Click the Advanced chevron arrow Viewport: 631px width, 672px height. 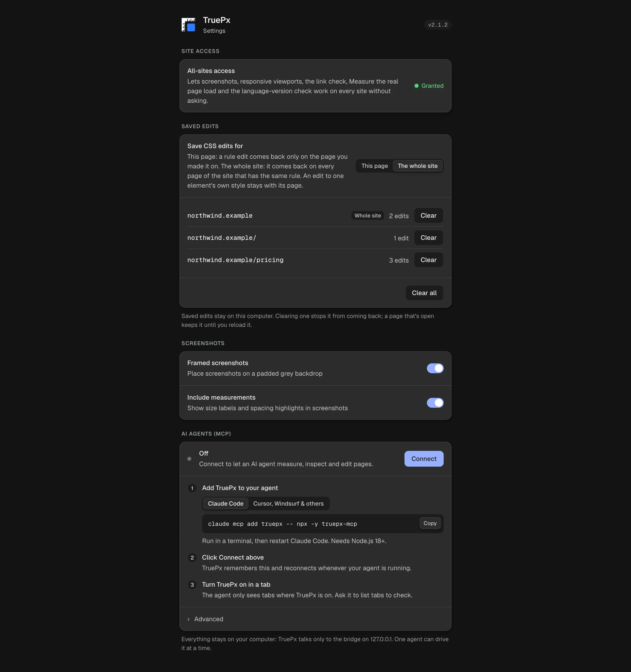click(188, 619)
